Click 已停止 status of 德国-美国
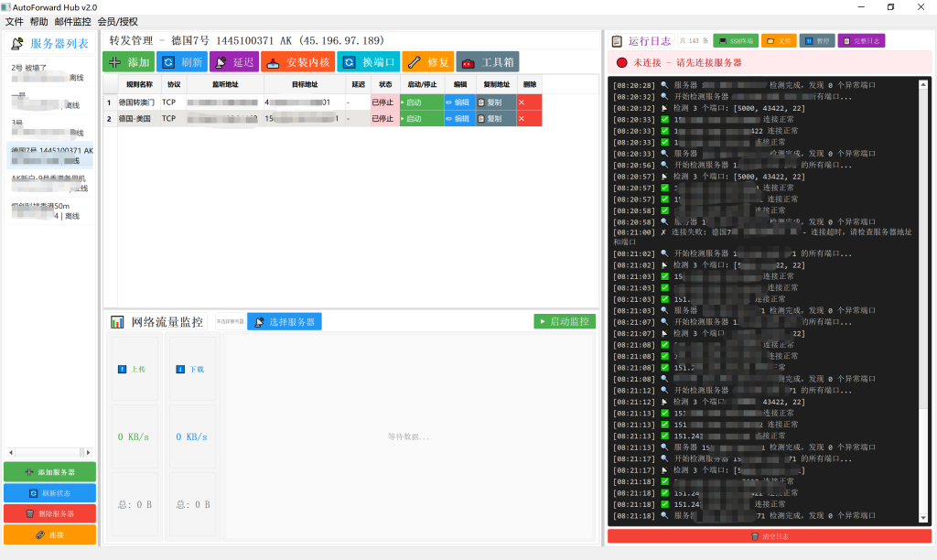 (385, 118)
